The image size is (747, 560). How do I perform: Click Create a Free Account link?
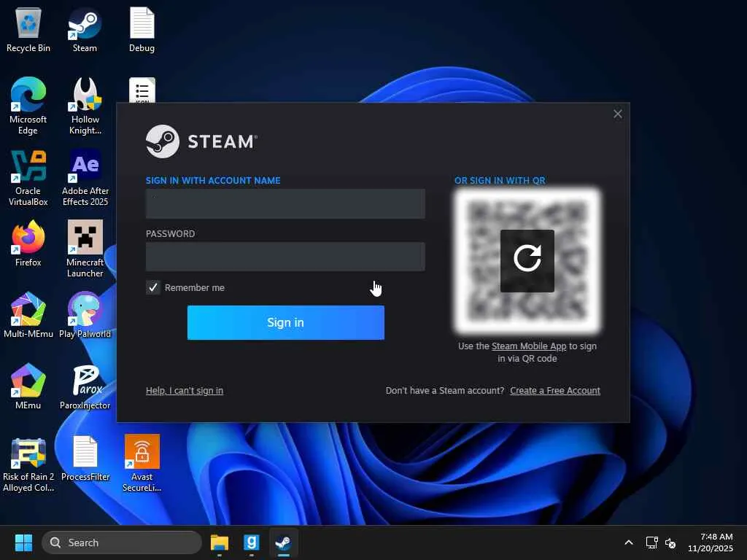tap(555, 391)
